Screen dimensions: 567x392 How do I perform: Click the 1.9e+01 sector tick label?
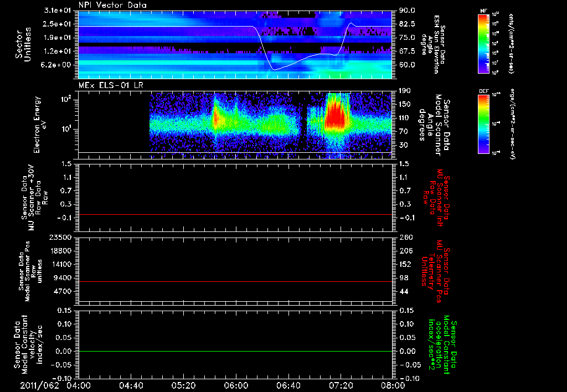coord(58,38)
